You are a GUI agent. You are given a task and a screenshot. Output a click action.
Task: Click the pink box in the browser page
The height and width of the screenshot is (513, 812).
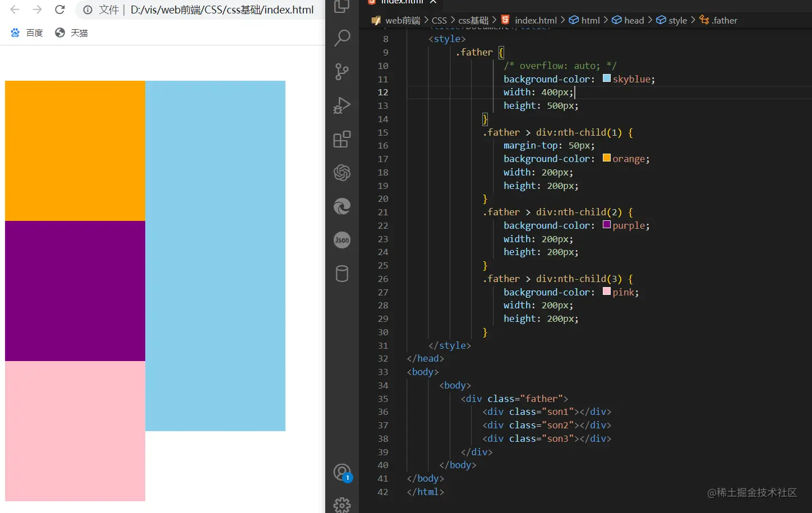coord(75,431)
